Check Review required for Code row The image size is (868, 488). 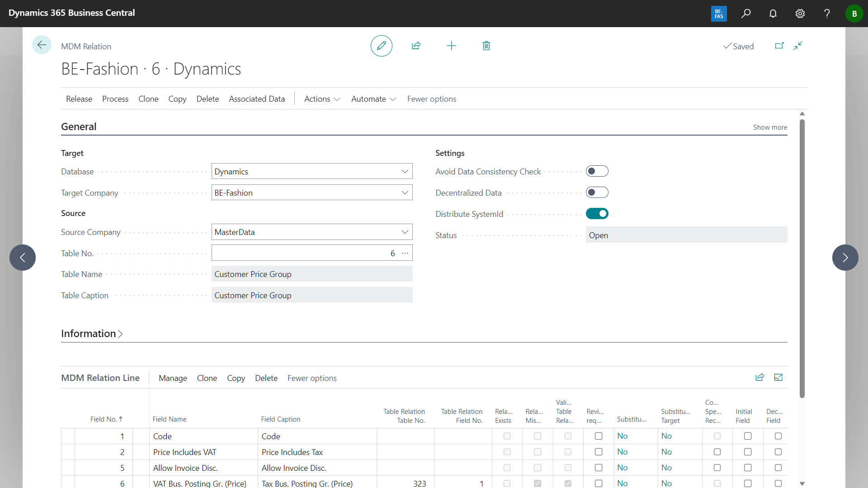click(599, 436)
